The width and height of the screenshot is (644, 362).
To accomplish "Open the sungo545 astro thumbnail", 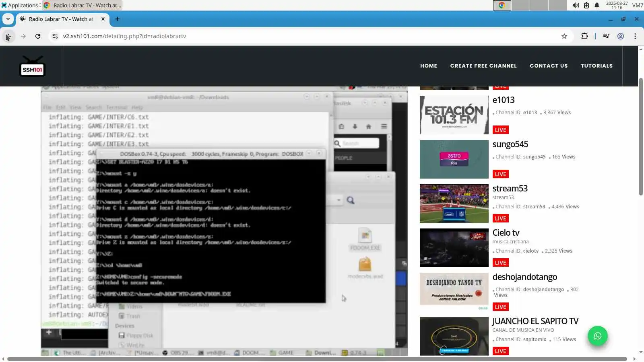I will (454, 159).
